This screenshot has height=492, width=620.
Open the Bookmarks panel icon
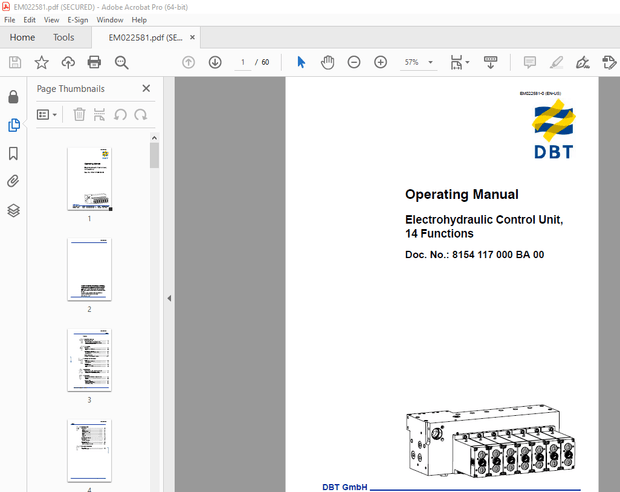point(13,153)
